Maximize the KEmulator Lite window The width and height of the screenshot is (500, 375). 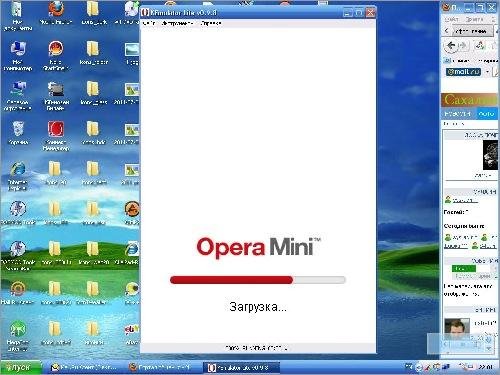(x=359, y=13)
